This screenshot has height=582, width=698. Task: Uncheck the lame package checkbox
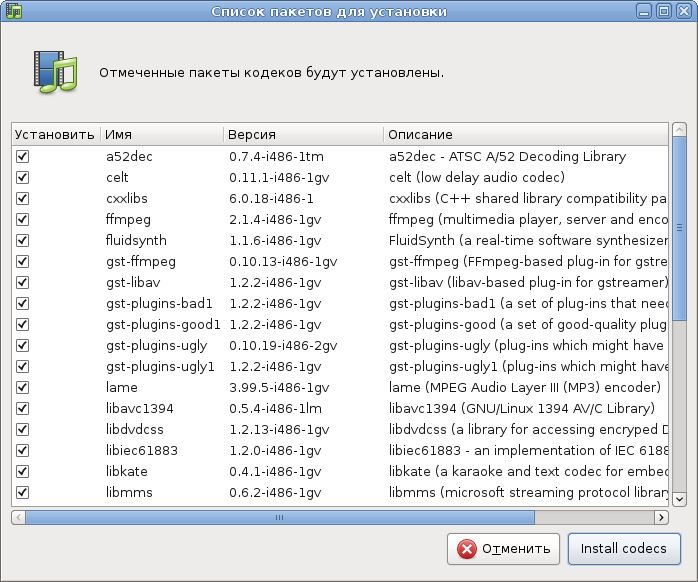[22, 387]
